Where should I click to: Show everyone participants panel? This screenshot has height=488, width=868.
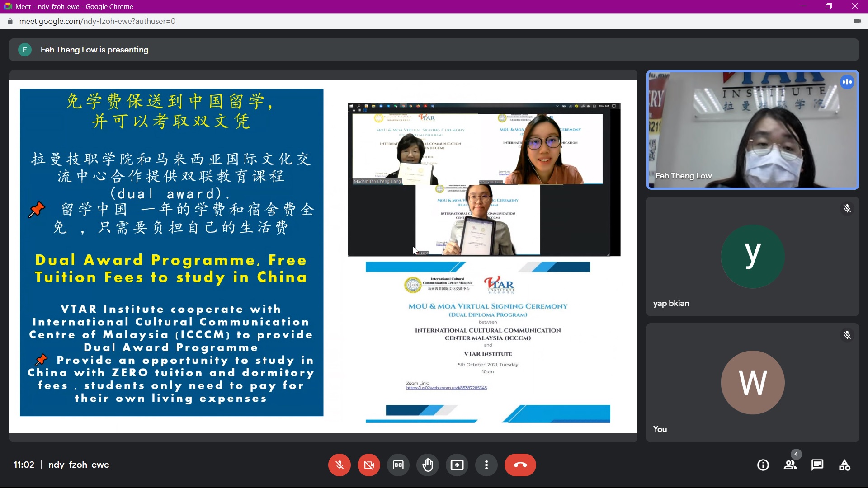point(790,465)
